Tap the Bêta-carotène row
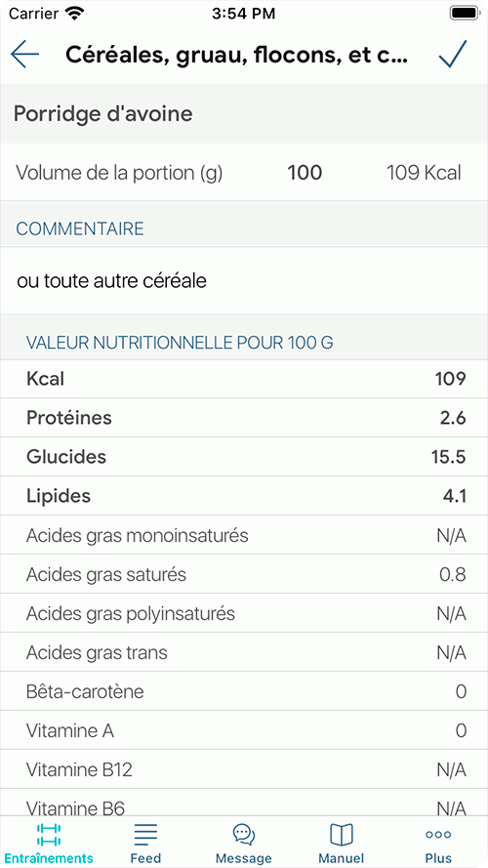The image size is (488, 868). click(244, 691)
